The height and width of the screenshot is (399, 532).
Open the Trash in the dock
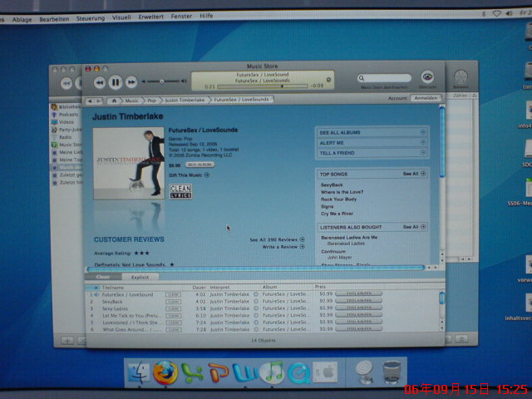(x=392, y=372)
